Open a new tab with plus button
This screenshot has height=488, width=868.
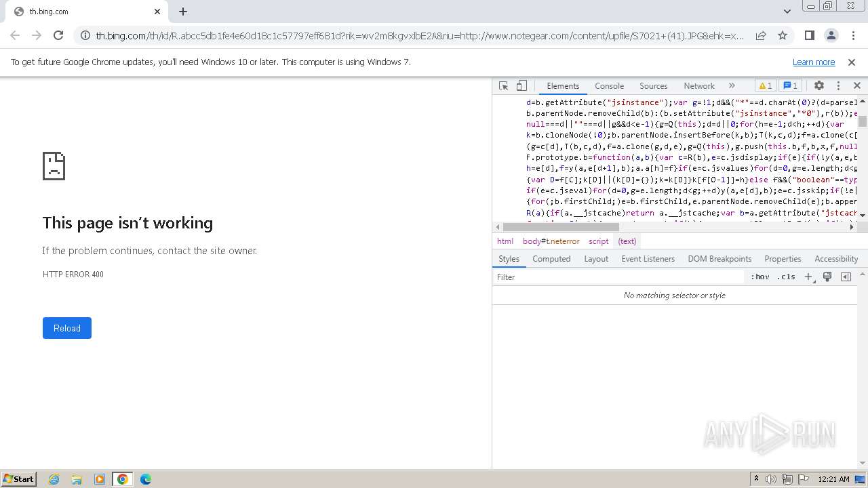(x=183, y=12)
